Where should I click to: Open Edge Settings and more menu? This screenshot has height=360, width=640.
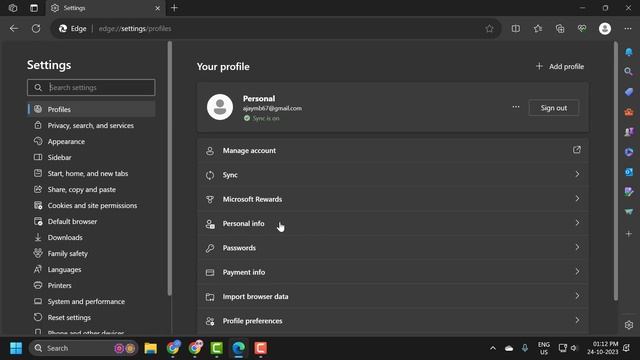pos(627,29)
